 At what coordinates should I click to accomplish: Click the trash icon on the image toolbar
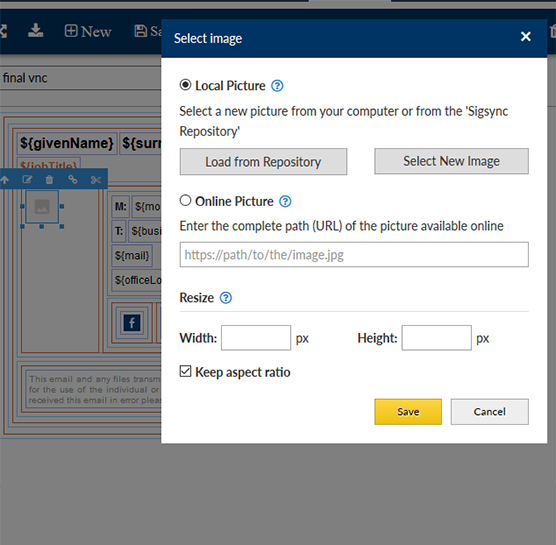(49, 180)
